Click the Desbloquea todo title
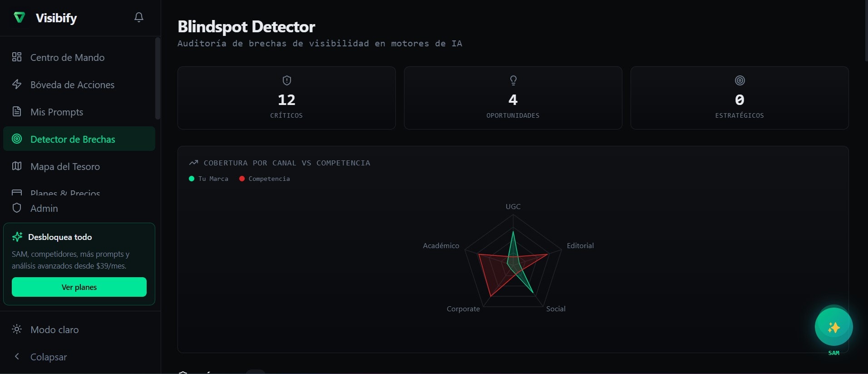This screenshot has width=868, height=374. [x=60, y=237]
